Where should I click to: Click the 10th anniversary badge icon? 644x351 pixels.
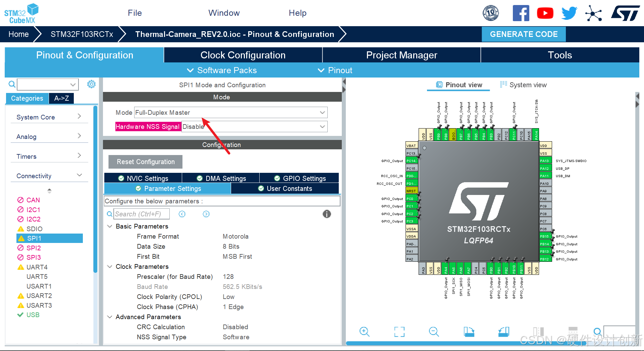click(490, 13)
